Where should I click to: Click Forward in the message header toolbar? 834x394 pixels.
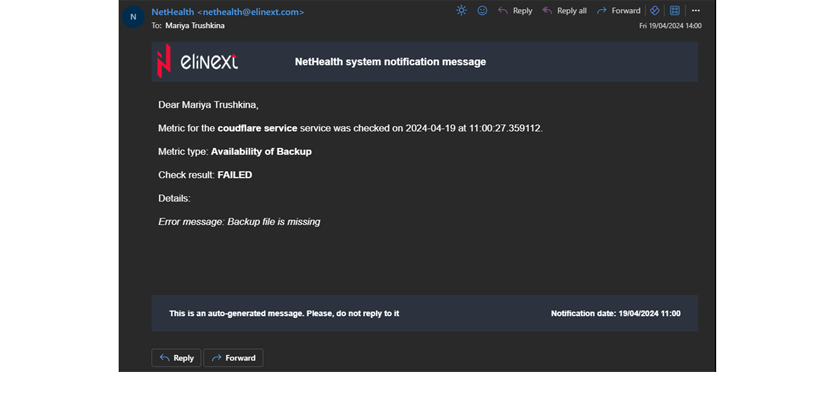619,11
